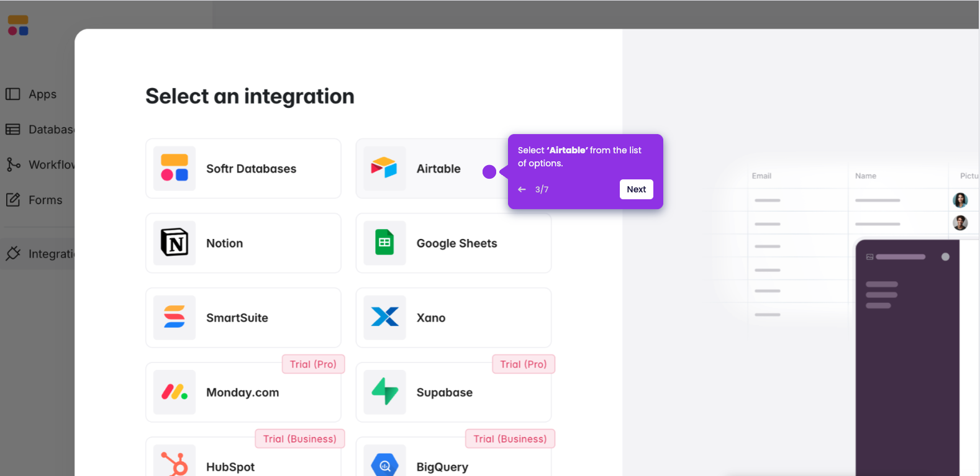
Task: Click the Supabase logo icon
Action: point(384,392)
